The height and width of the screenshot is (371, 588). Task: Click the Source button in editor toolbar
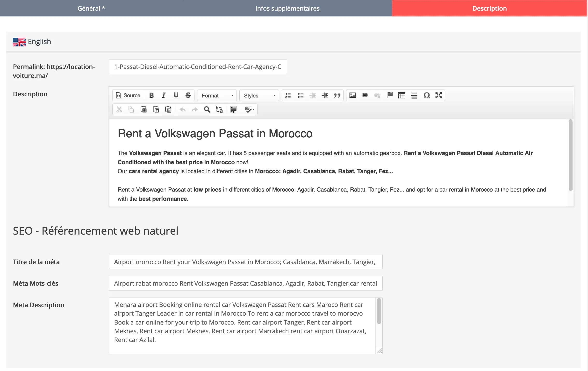pyautogui.click(x=128, y=95)
